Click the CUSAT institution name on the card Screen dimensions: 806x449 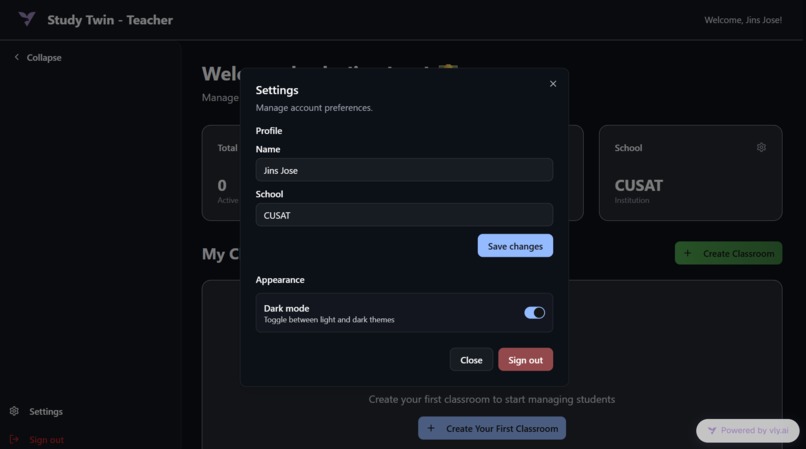coord(638,185)
